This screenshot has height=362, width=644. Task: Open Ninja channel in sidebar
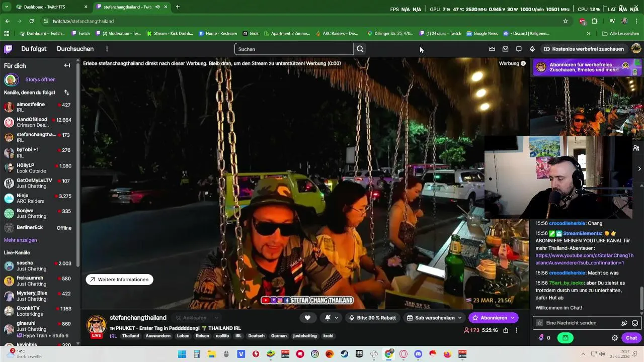click(x=38, y=198)
